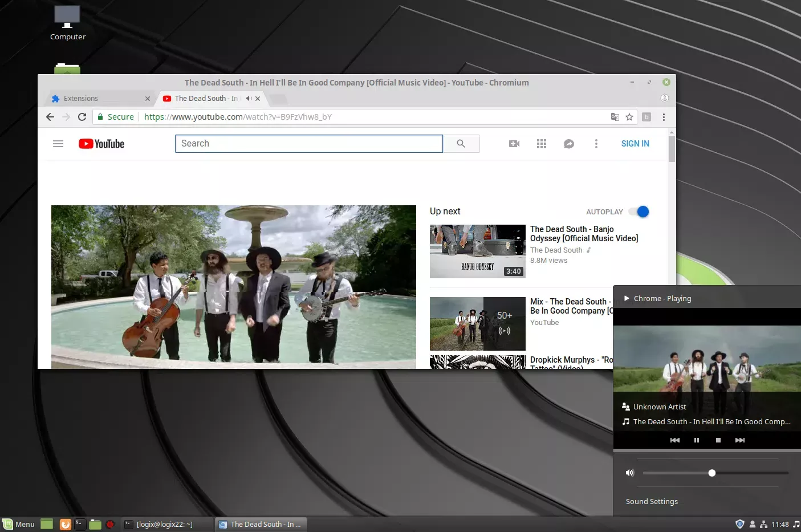The height and width of the screenshot is (532, 801).
Task: Play the Banjo Odyssey video thumbnail
Action: tap(477, 251)
